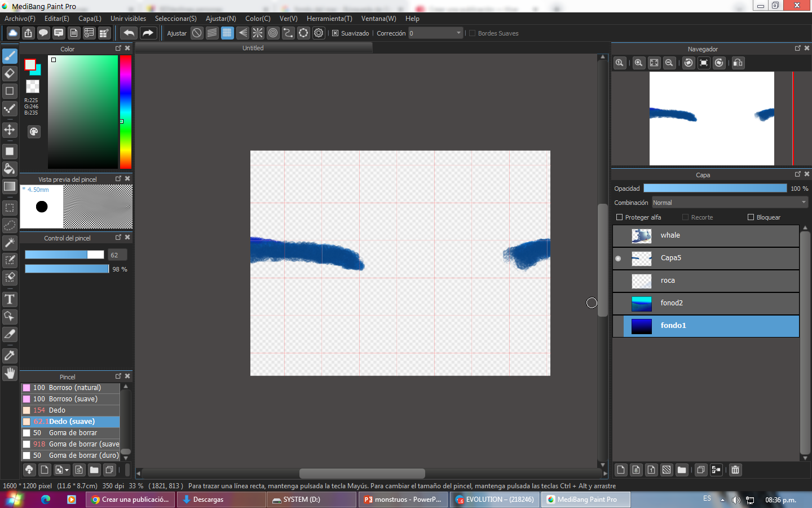Select the Dot/Pixel pen tool
The image size is (812, 508).
(x=10, y=108)
